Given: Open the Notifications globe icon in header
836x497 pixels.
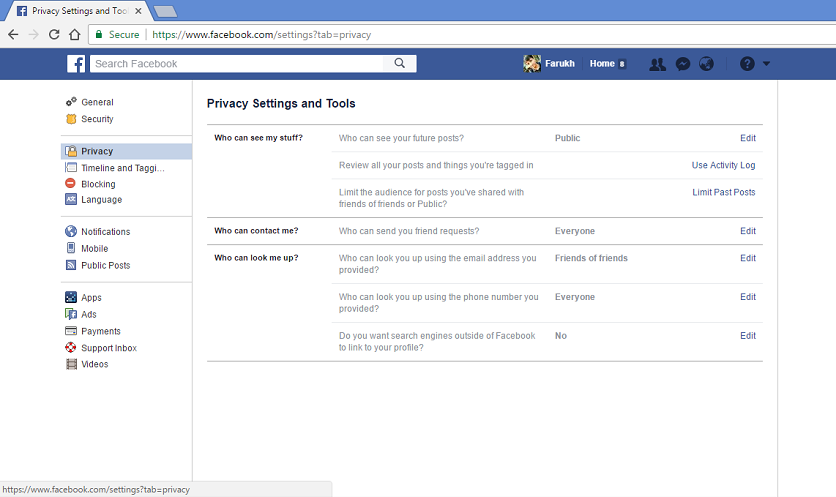Looking at the screenshot, I should pyautogui.click(x=706, y=64).
